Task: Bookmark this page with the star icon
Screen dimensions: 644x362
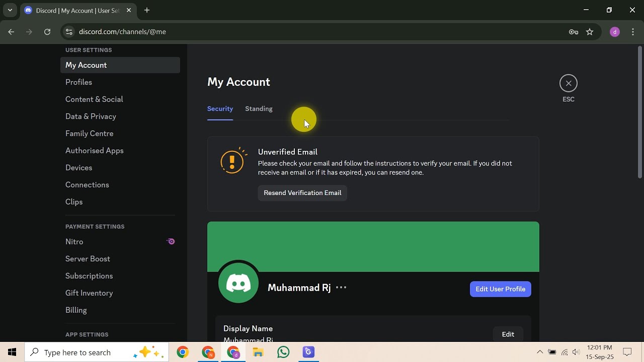Action: [590, 32]
